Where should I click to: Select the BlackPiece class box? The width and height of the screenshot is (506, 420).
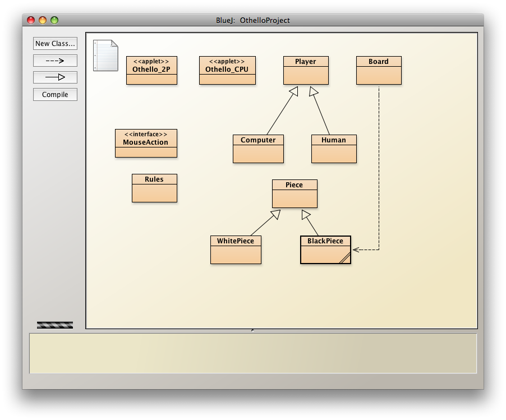[x=325, y=250]
